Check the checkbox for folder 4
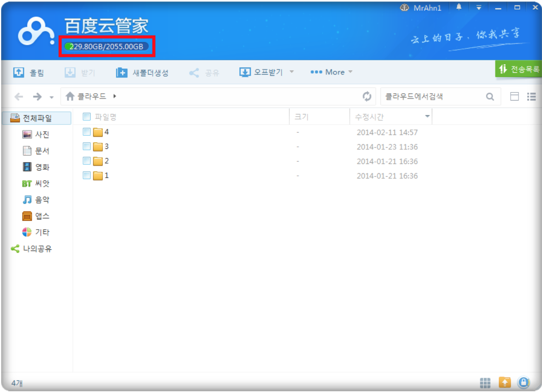This screenshot has height=392, width=542. (x=87, y=132)
